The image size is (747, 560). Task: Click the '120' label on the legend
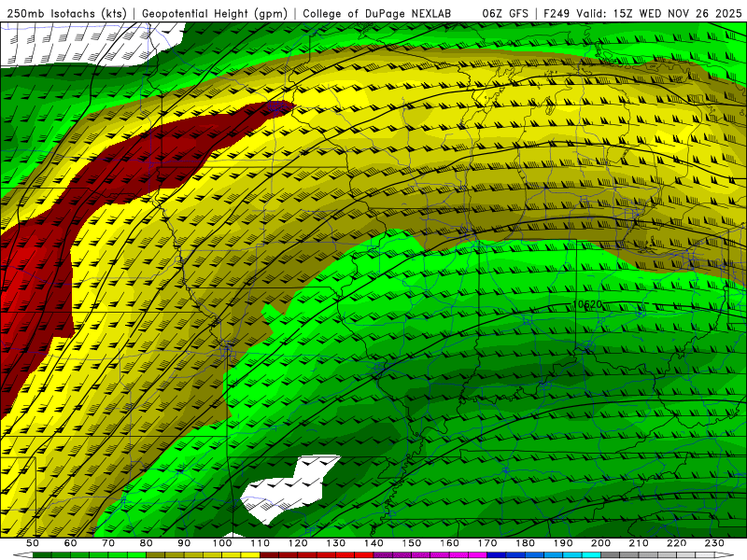pos(298,543)
